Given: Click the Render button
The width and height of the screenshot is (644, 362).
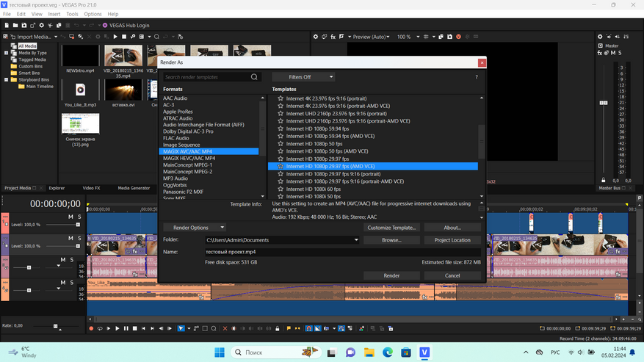Looking at the screenshot, I should point(391,275).
